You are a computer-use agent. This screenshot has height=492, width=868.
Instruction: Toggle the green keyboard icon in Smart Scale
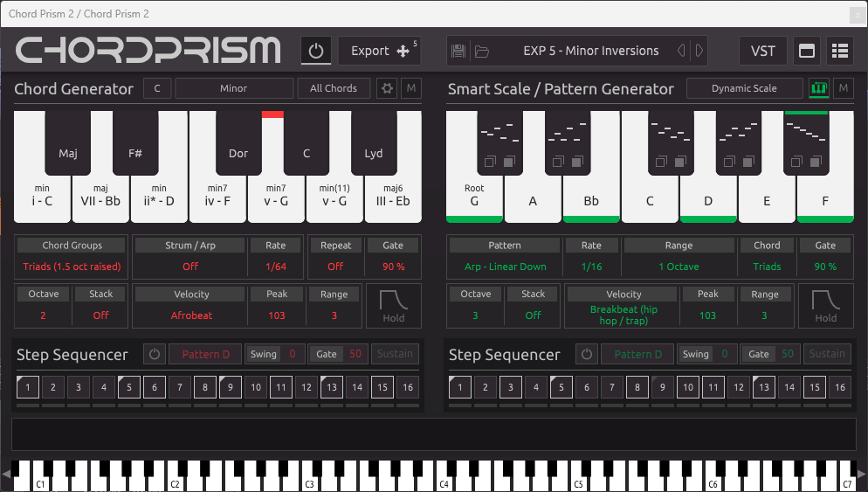(x=818, y=88)
